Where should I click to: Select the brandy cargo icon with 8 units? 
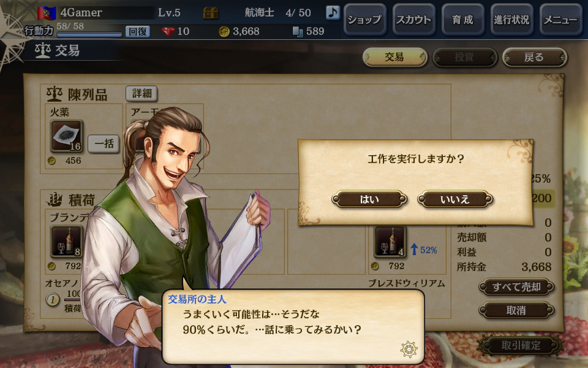point(66,242)
